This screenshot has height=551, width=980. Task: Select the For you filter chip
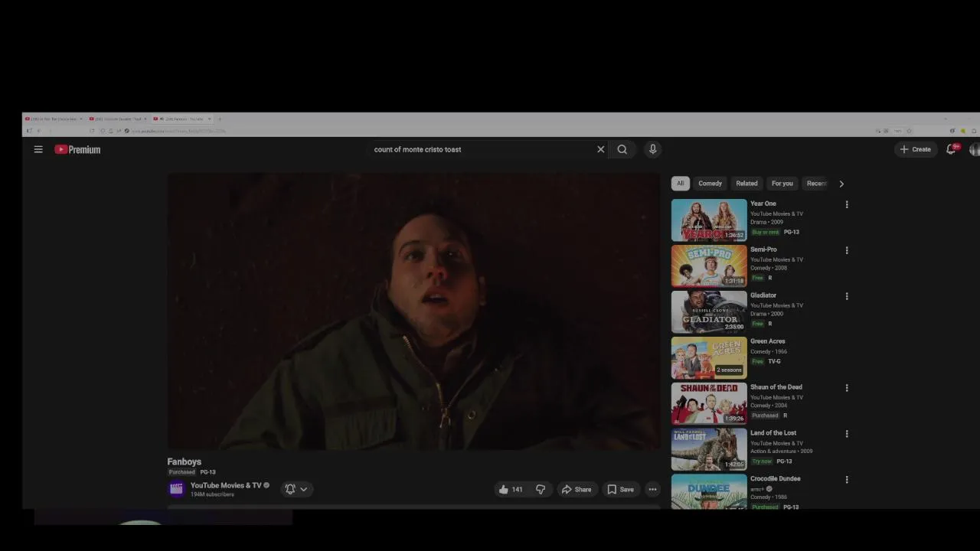pyautogui.click(x=782, y=184)
